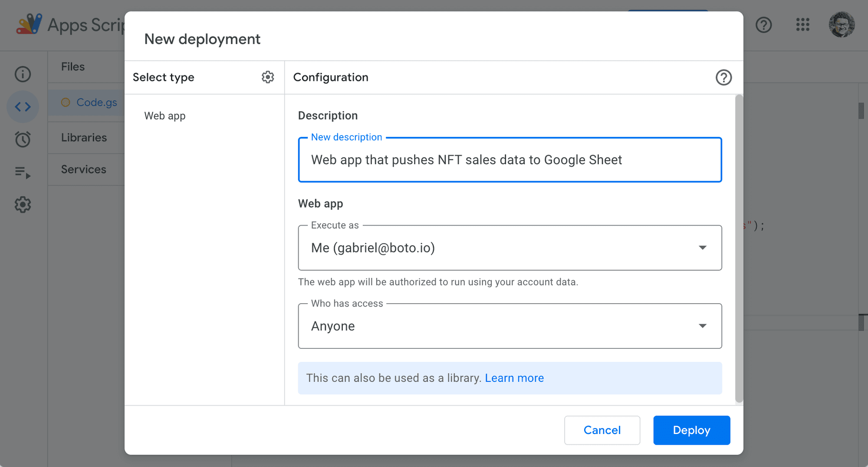Expand the Execute as dropdown
The width and height of the screenshot is (868, 467).
pos(510,248)
